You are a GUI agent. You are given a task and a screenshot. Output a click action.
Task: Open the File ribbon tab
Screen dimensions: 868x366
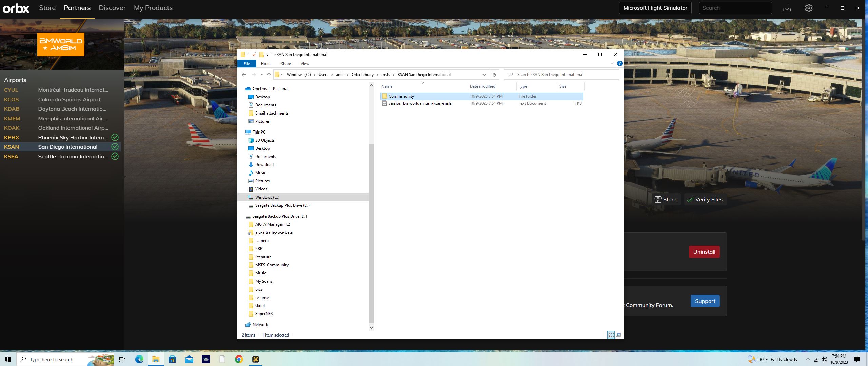pyautogui.click(x=247, y=64)
